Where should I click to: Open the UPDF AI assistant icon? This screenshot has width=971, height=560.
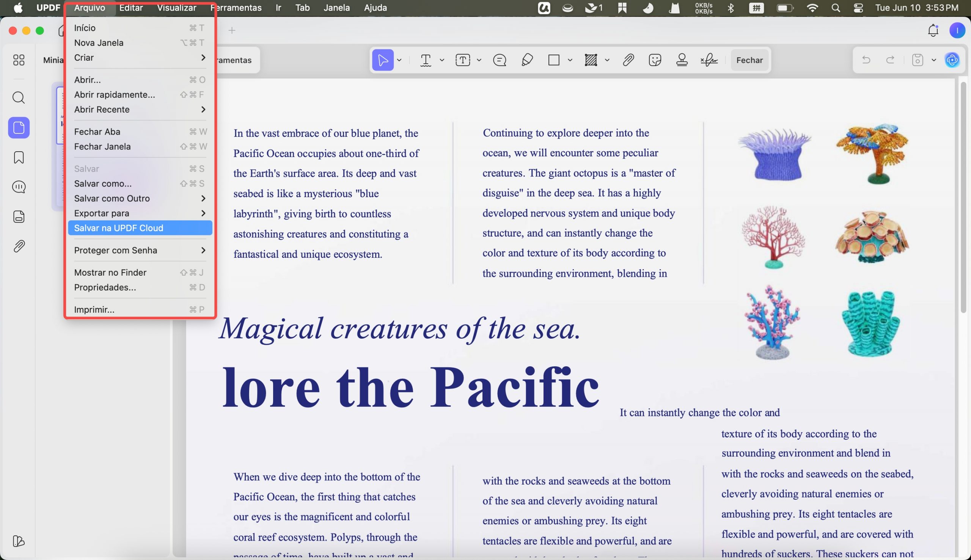point(952,60)
